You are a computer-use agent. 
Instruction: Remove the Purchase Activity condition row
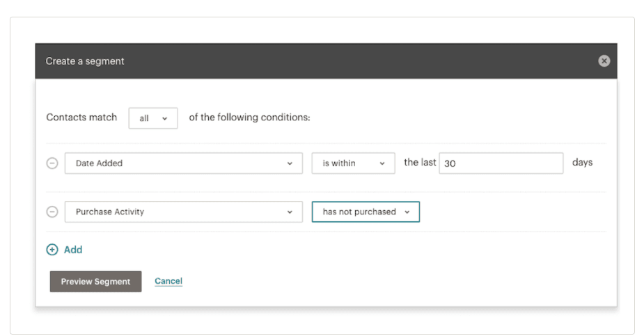(52, 211)
